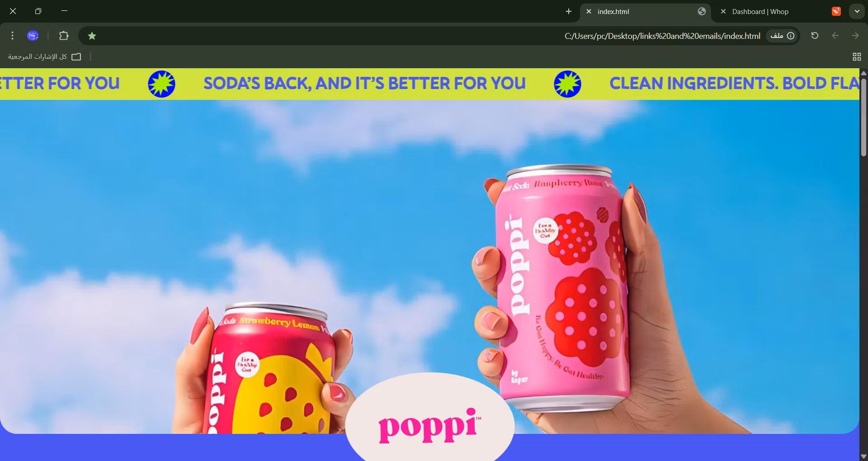
Task: Bookmark this page with the star icon
Action: 92,36
